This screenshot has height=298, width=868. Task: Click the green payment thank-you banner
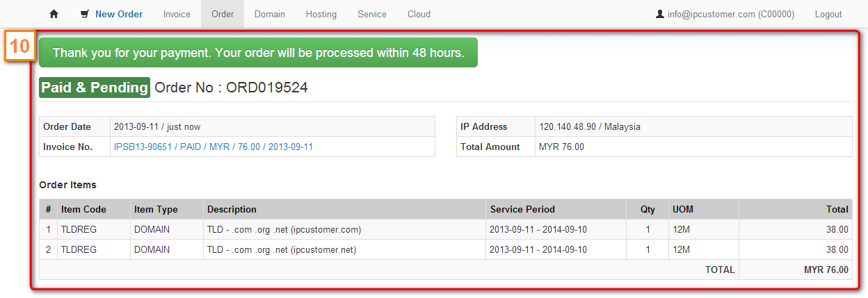[258, 52]
